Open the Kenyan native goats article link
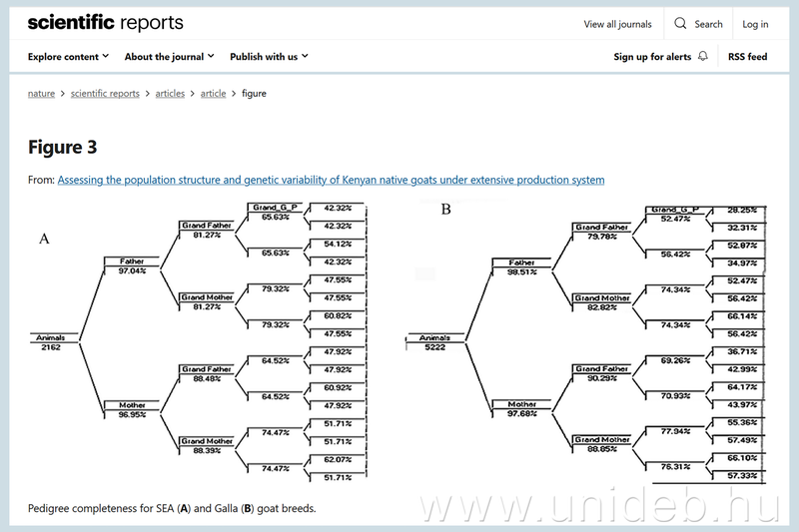The image size is (799, 532). [x=331, y=181]
